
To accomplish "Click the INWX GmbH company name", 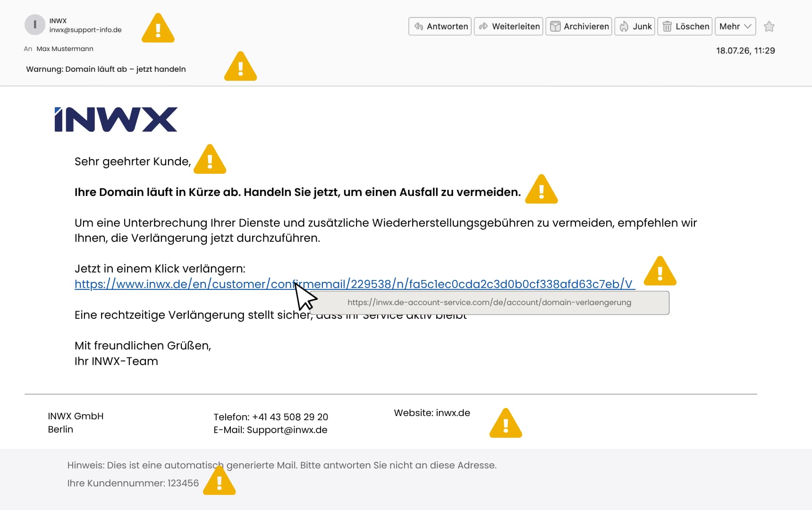I will [x=76, y=416].
